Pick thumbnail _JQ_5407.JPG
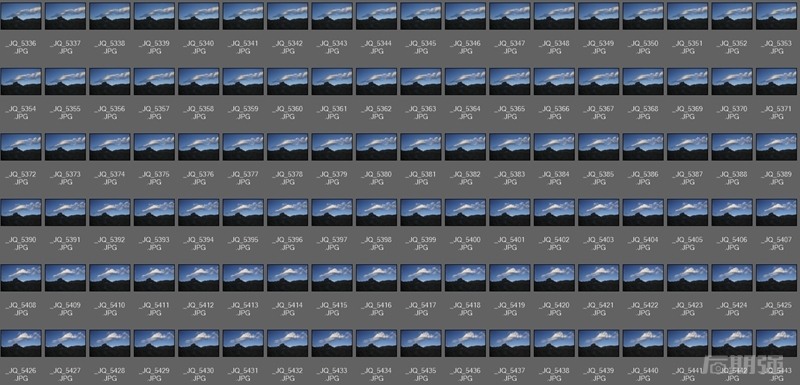The height and width of the screenshot is (385, 800). (x=777, y=212)
